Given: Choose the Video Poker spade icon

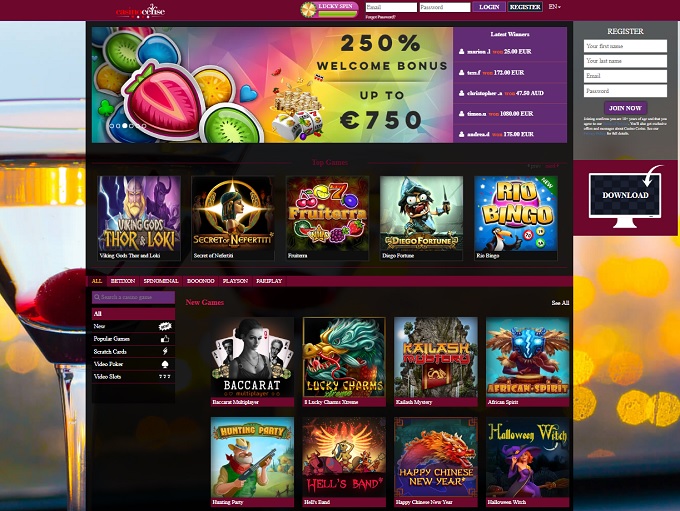Looking at the screenshot, I should pos(165,364).
